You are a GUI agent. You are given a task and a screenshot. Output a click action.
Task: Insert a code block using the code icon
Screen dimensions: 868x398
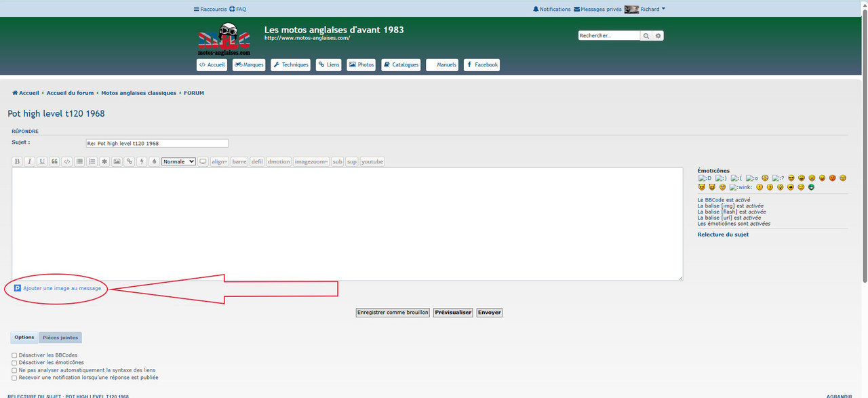pyautogui.click(x=66, y=161)
